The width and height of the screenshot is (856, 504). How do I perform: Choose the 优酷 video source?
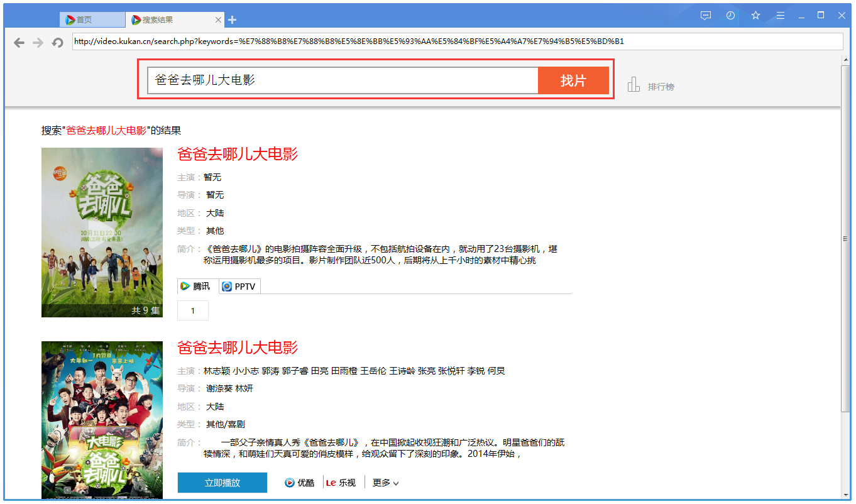[300, 483]
